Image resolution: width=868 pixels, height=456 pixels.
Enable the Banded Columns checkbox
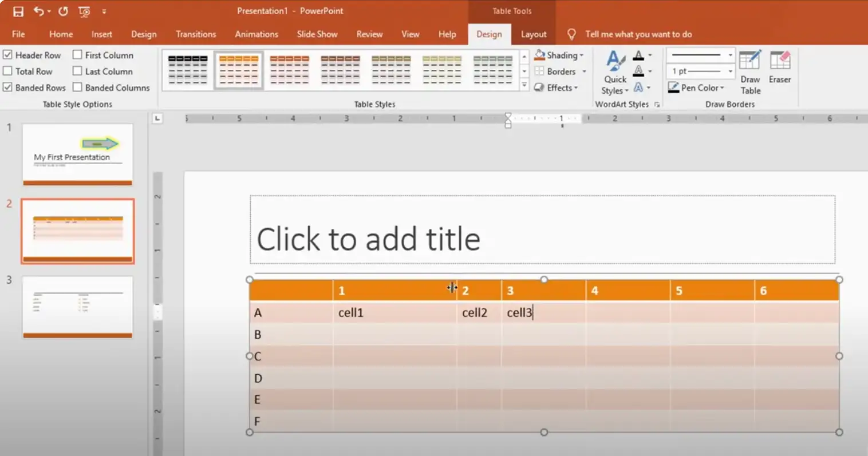[x=77, y=88]
